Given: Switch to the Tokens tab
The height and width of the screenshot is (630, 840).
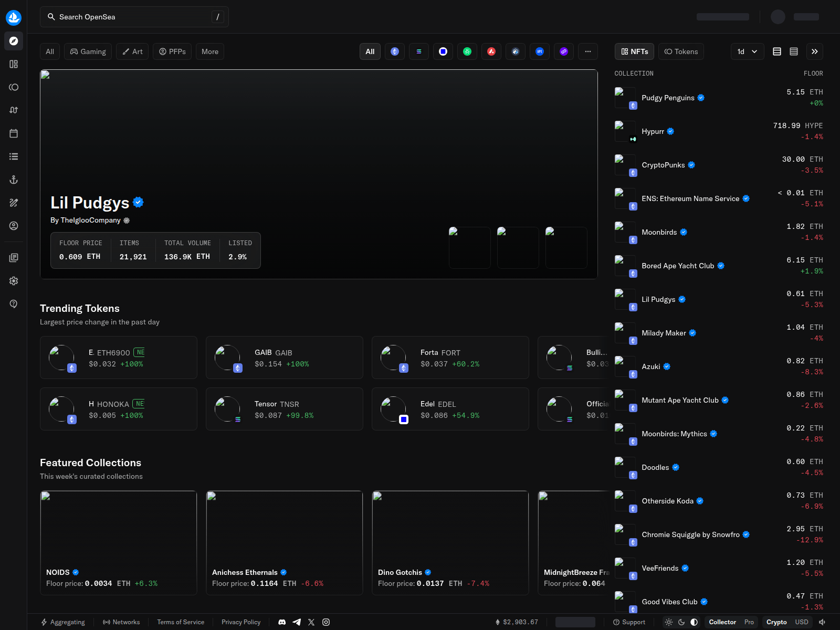Looking at the screenshot, I should pos(681,51).
